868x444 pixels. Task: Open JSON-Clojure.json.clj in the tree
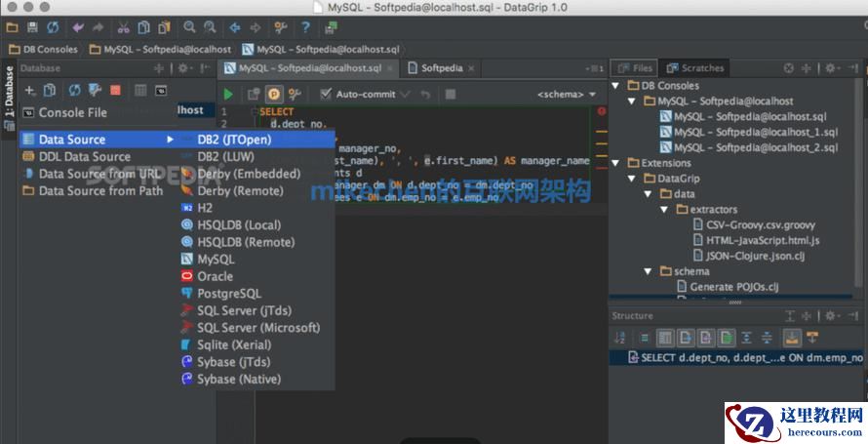[748, 257]
